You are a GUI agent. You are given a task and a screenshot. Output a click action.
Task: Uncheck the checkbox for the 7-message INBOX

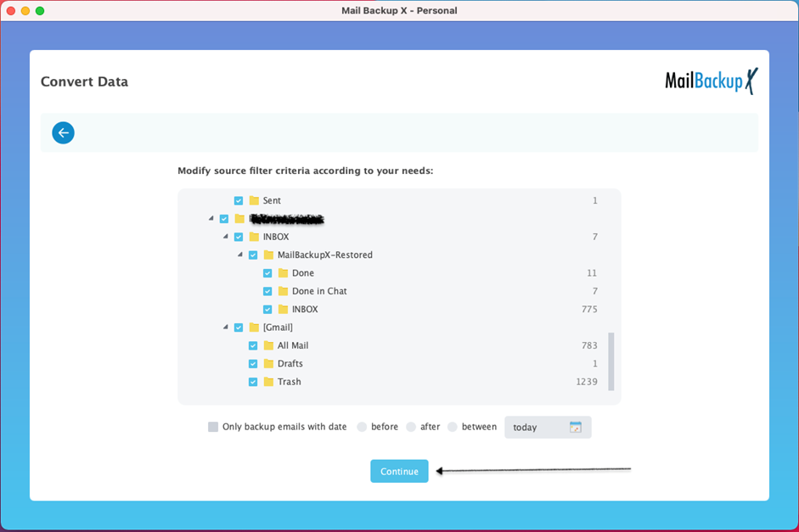coord(239,237)
